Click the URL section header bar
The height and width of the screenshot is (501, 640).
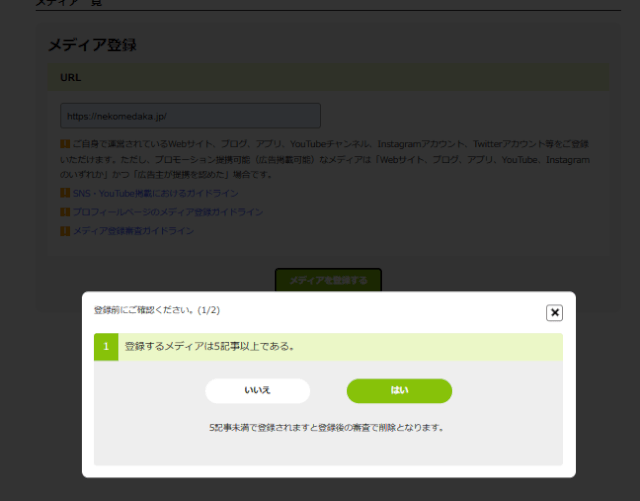(x=328, y=76)
